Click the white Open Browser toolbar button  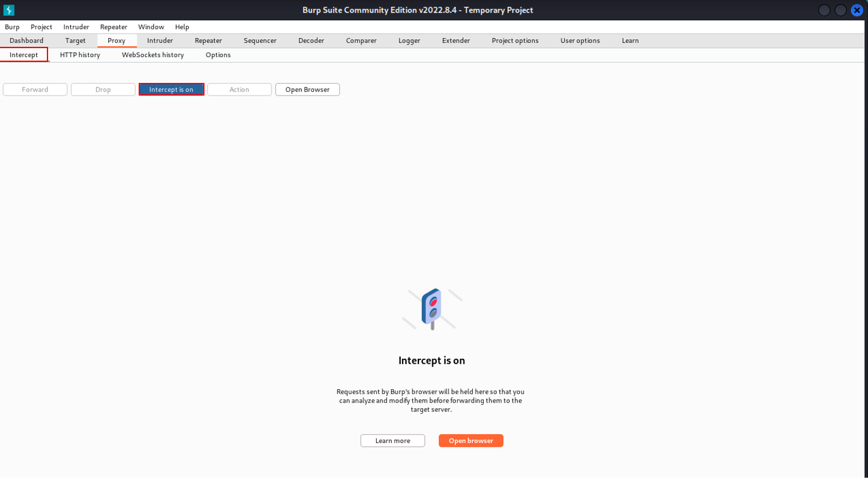coord(308,90)
